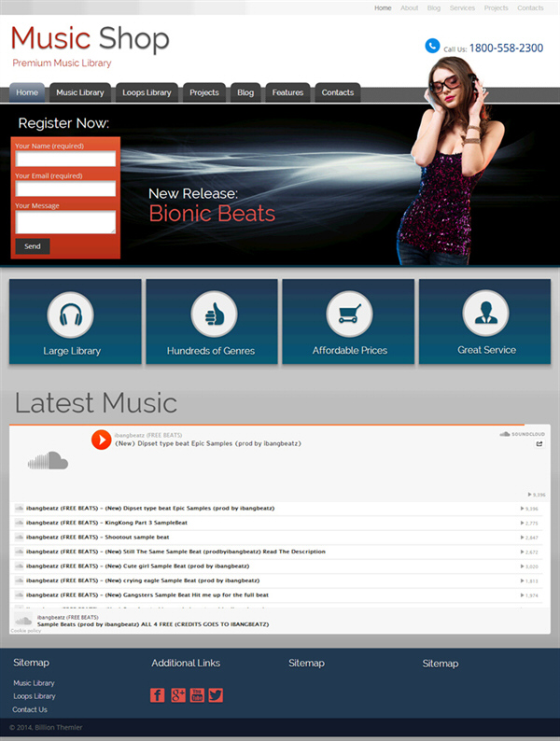Open the Loops Library navigation tab

click(147, 92)
